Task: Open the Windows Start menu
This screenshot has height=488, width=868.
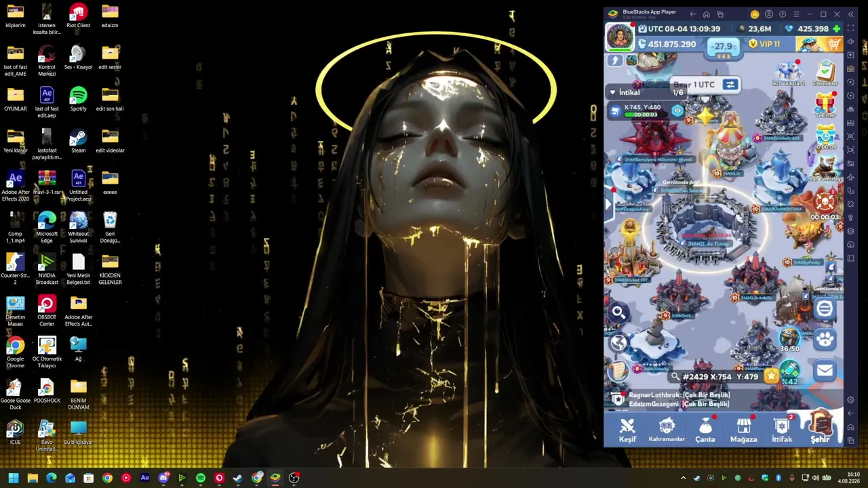Action: point(14,478)
